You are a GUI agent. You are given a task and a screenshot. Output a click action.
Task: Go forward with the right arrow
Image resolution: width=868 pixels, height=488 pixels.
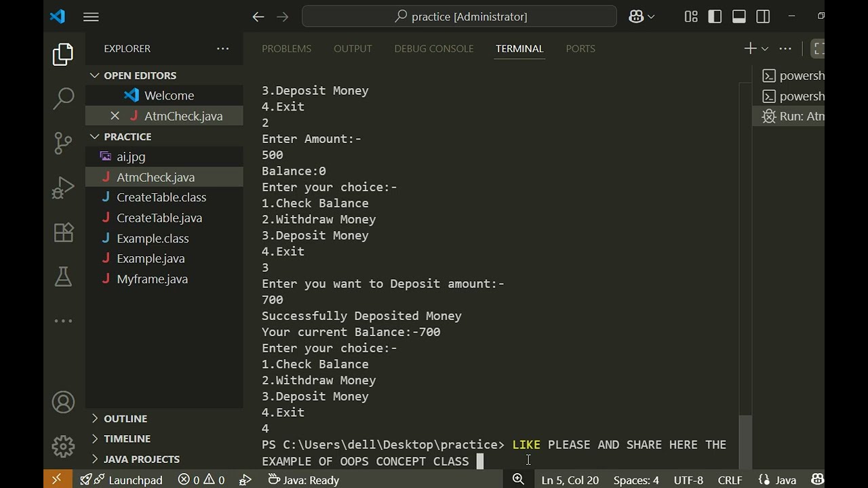(x=283, y=17)
